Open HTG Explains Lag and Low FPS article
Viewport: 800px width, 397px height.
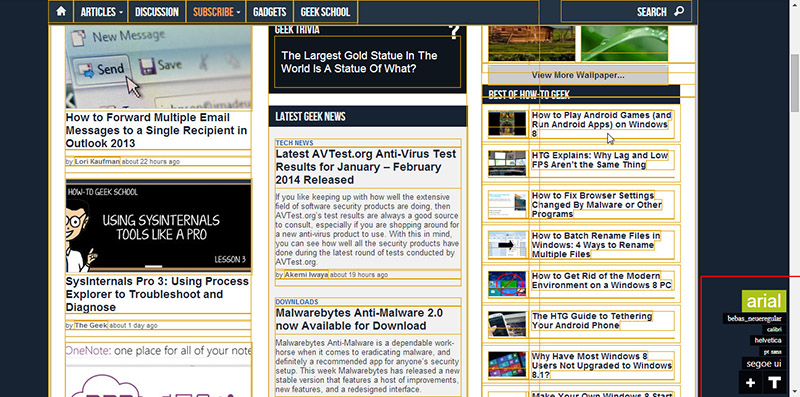pyautogui.click(x=599, y=160)
